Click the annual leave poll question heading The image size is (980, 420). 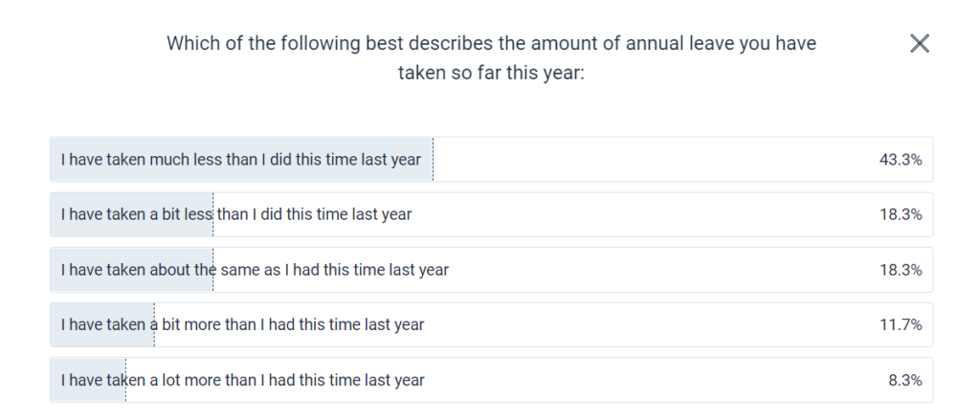click(x=491, y=57)
